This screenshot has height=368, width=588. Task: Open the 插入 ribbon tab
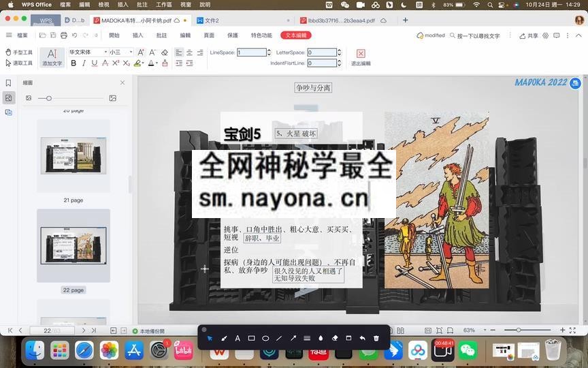click(x=137, y=35)
